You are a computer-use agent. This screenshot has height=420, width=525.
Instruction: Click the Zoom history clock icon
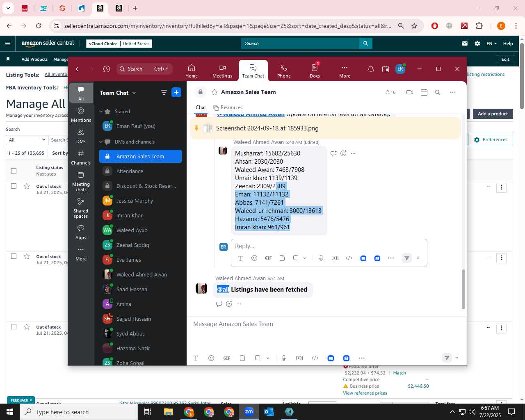point(107,69)
